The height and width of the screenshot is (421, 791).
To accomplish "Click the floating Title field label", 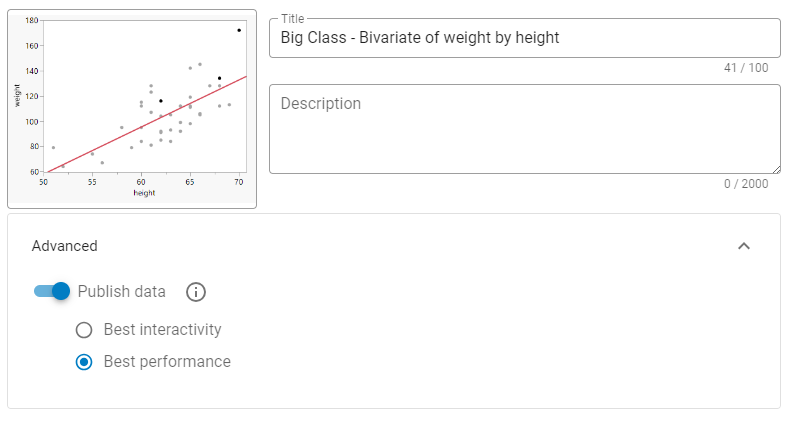I will pyautogui.click(x=293, y=18).
